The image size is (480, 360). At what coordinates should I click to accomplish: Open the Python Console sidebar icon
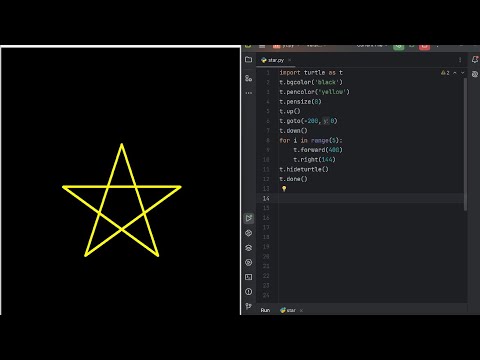(248, 233)
